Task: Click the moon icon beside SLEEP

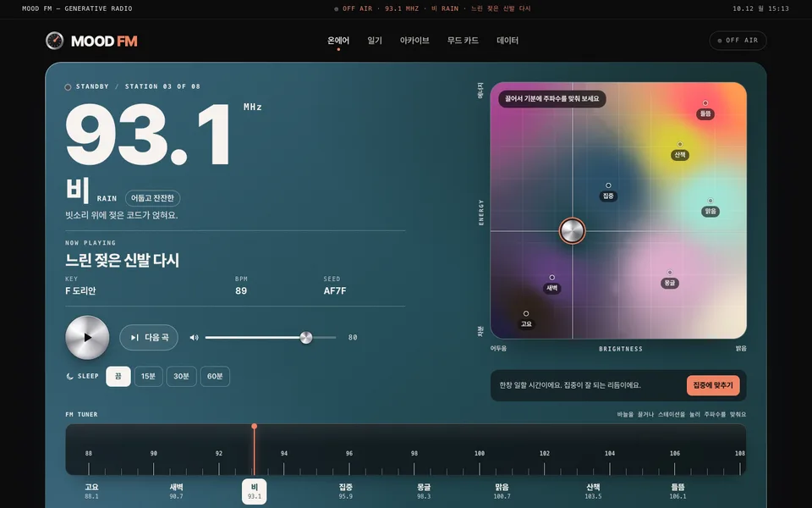Action: (69, 376)
